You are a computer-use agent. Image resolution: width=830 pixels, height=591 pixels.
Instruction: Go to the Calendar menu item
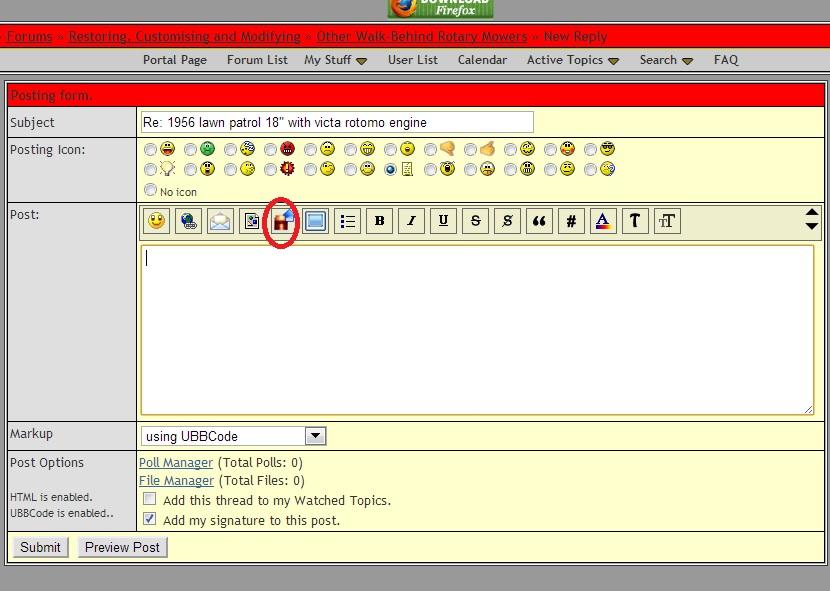coord(482,60)
